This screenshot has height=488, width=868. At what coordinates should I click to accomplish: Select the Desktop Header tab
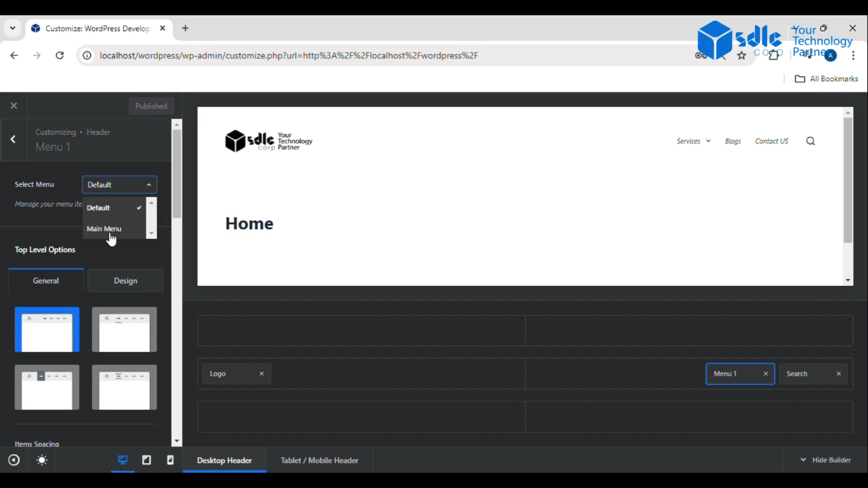(x=224, y=460)
